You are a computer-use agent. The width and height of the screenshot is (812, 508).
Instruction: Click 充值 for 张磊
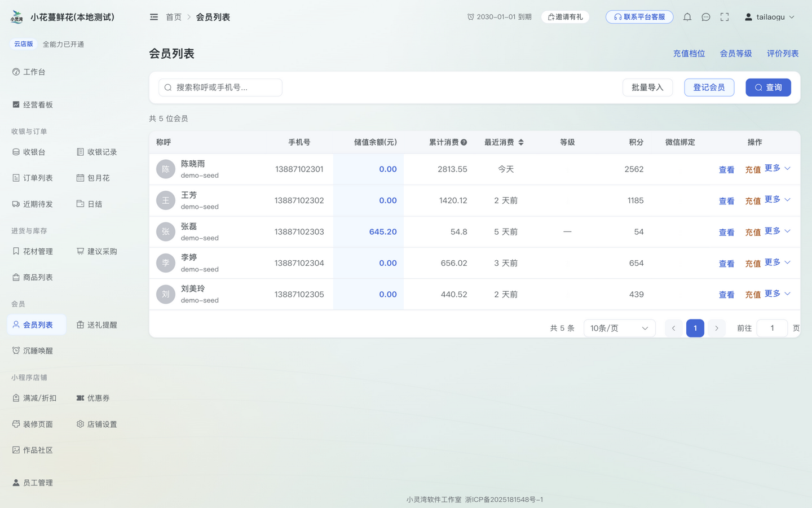click(753, 233)
